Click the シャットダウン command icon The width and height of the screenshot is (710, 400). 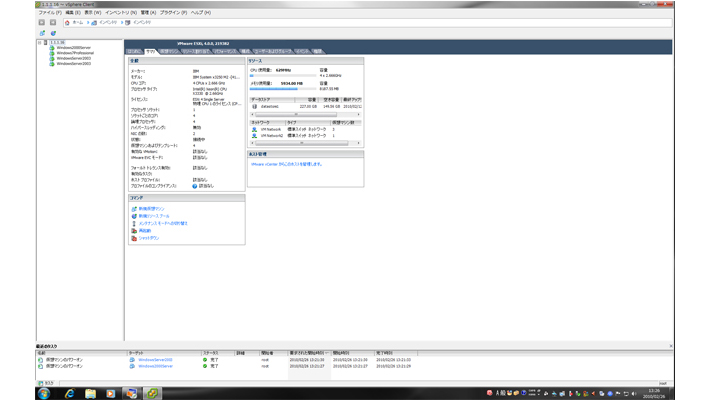tap(134, 238)
